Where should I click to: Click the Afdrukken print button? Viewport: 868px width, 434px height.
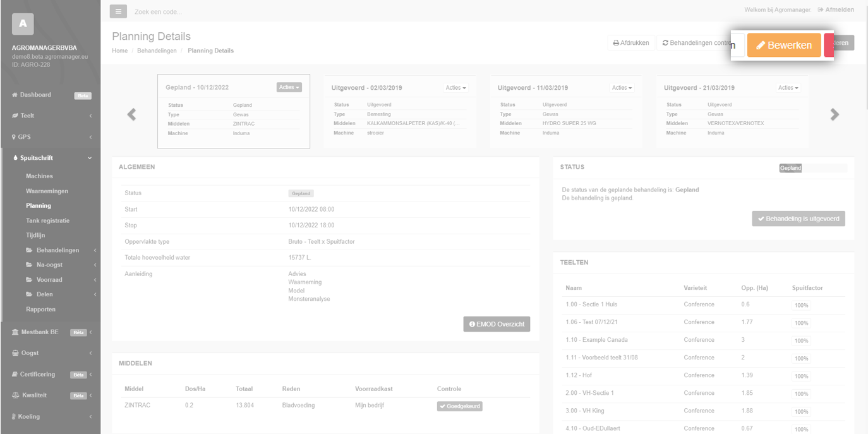631,43
